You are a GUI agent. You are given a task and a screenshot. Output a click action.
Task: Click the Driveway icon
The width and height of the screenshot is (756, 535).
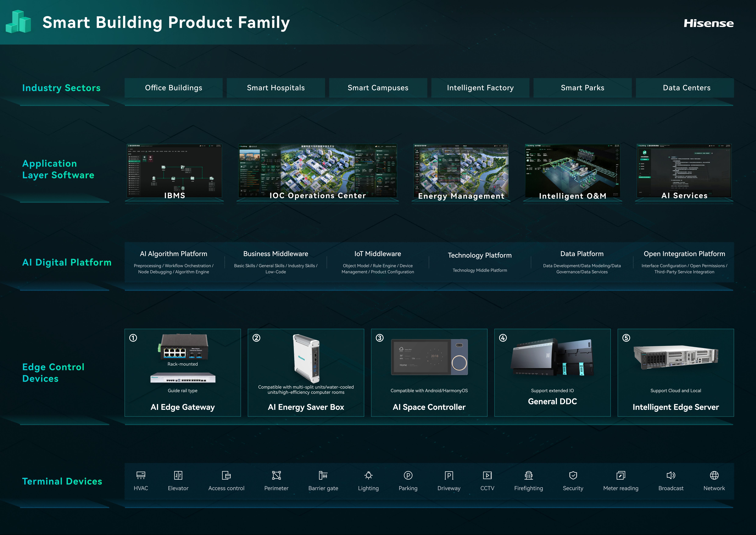449,475
